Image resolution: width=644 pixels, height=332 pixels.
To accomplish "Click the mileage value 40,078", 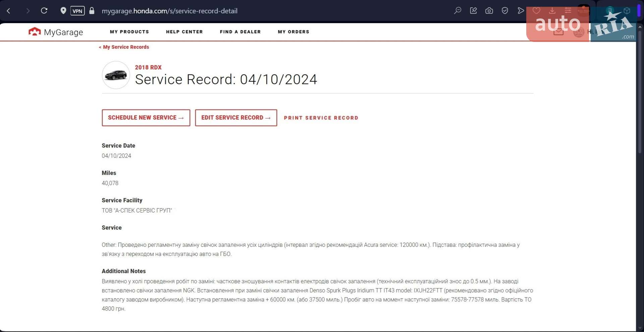I will (110, 183).
